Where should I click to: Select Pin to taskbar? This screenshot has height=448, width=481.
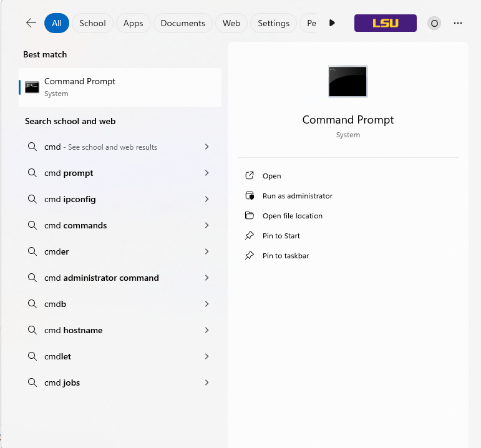pyautogui.click(x=286, y=256)
